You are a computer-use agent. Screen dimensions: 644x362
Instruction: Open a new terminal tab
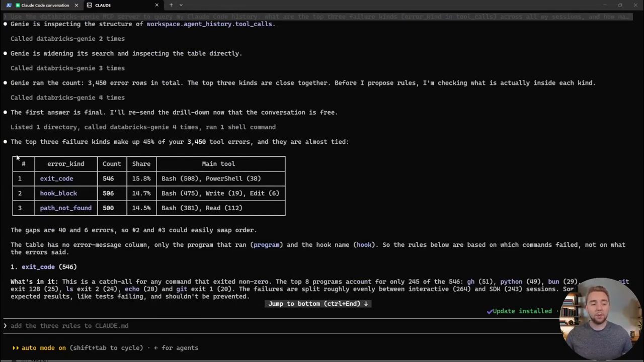(171, 5)
